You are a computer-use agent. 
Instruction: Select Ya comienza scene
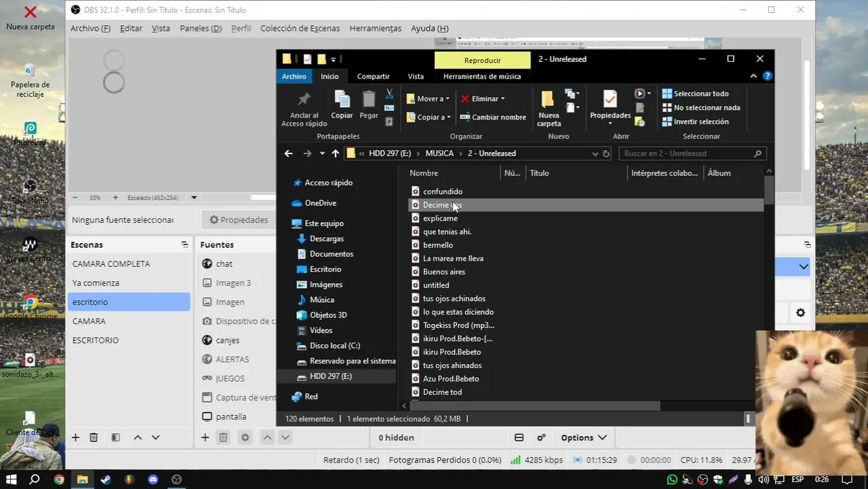129,283
